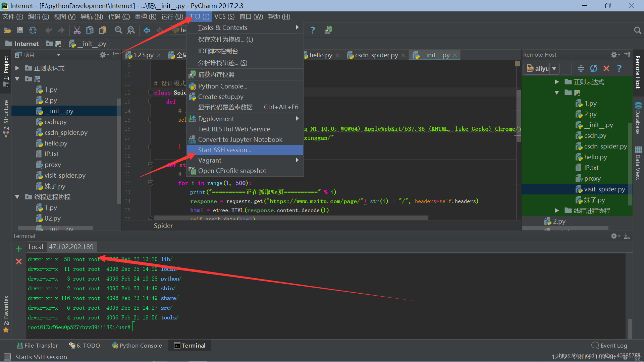The image size is (644, 362).
Task: Toggle the Database side panel
Action: 638,118
